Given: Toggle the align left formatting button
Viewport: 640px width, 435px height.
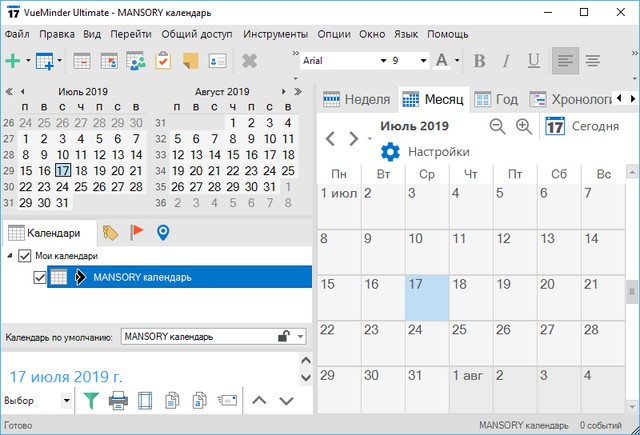Looking at the screenshot, I should (566, 61).
